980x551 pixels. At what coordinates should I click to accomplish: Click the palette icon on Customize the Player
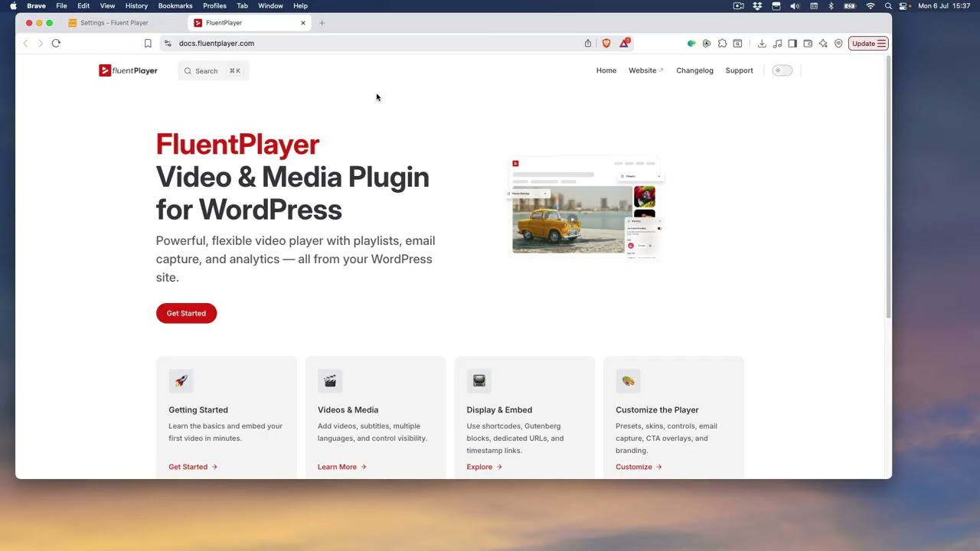click(628, 380)
